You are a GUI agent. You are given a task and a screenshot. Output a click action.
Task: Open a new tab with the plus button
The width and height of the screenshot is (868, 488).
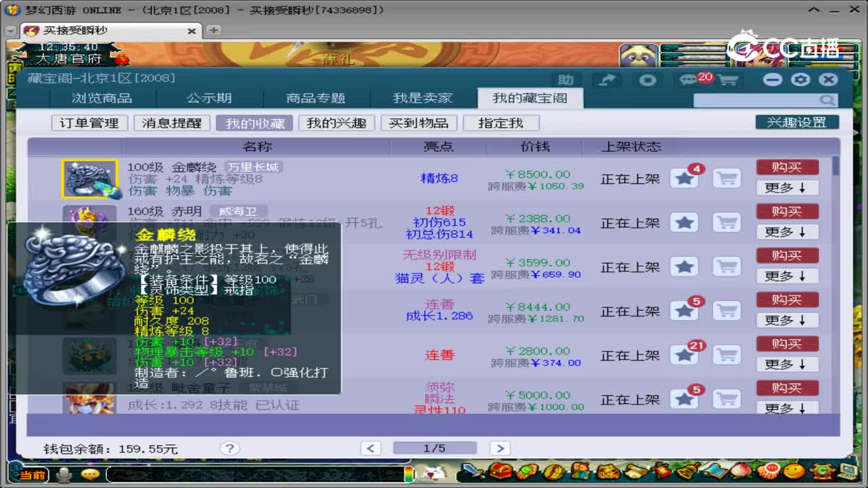213,30
